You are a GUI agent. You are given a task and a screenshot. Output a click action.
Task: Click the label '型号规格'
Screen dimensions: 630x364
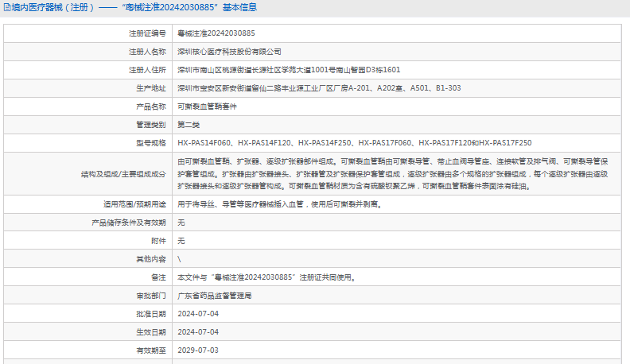tap(150, 143)
